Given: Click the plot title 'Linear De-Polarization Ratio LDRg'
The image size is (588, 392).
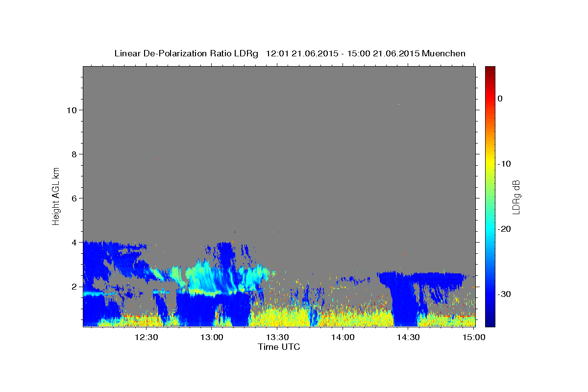Looking at the screenshot, I should click(186, 53).
